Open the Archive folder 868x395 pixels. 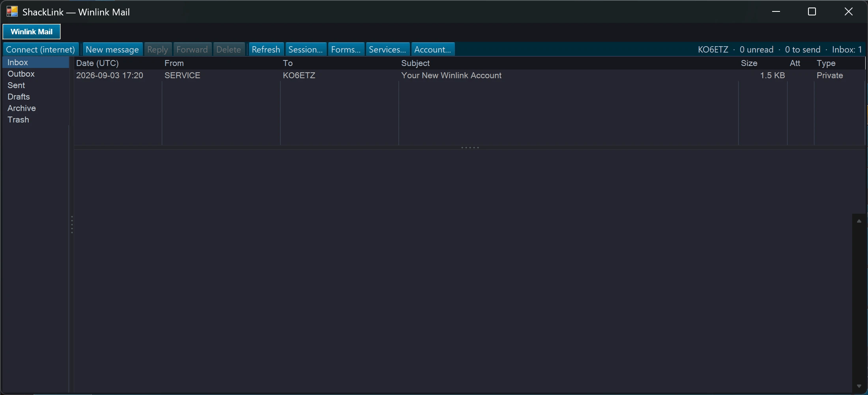point(36,108)
